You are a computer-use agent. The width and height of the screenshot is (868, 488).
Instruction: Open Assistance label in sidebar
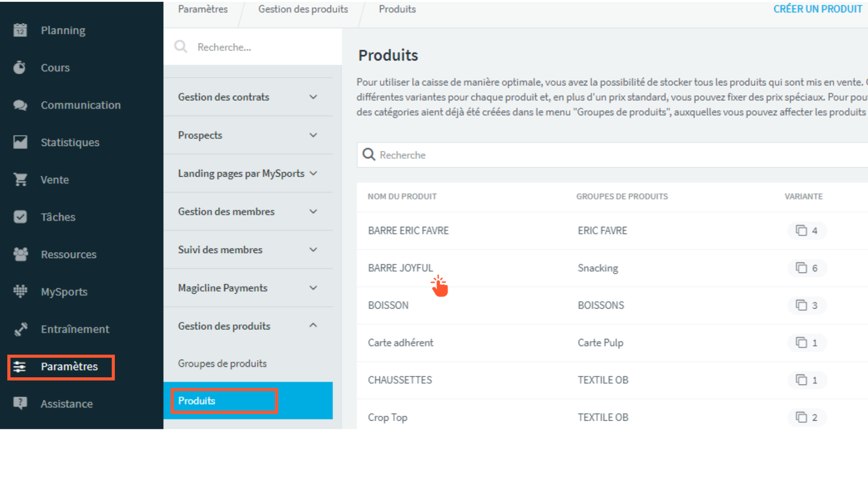[67, 404]
